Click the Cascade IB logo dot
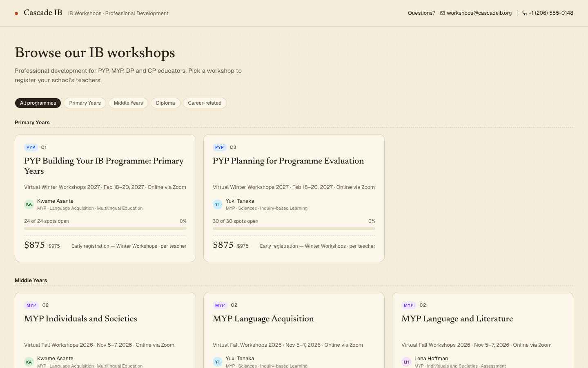This screenshot has height=368, width=588. (16, 13)
